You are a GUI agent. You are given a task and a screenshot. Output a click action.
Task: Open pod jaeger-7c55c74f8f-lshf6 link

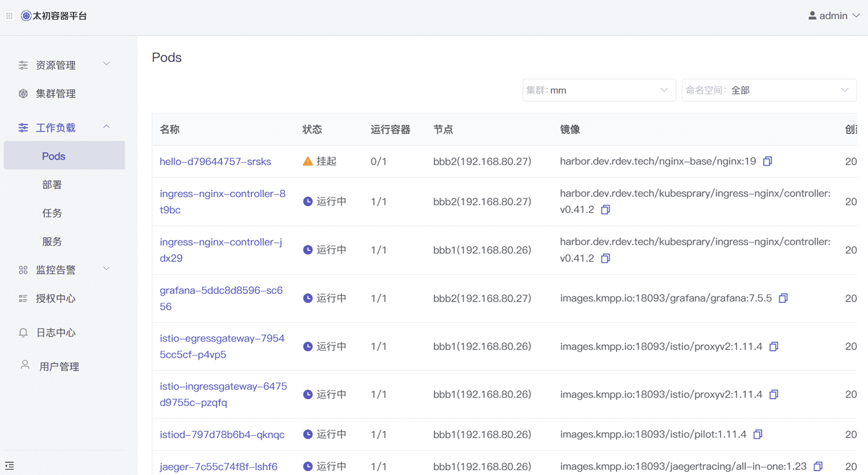pyautogui.click(x=218, y=467)
